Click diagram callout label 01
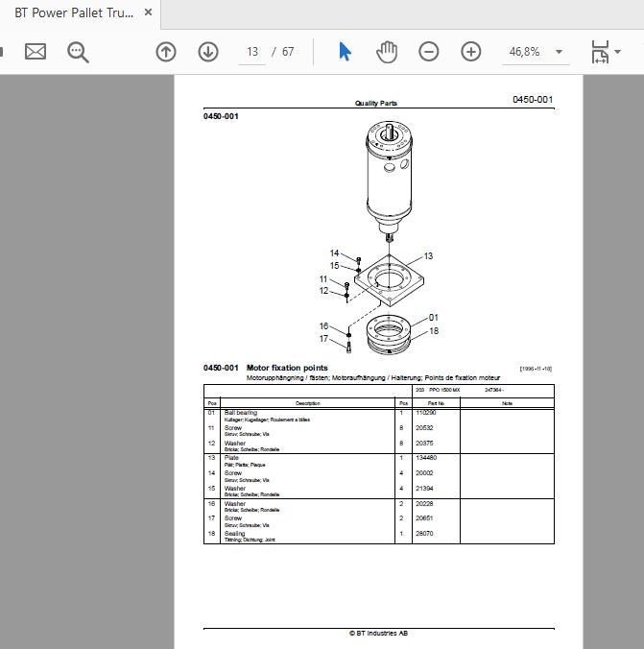Image resolution: width=644 pixels, height=649 pixels. (x=434, y=318)
